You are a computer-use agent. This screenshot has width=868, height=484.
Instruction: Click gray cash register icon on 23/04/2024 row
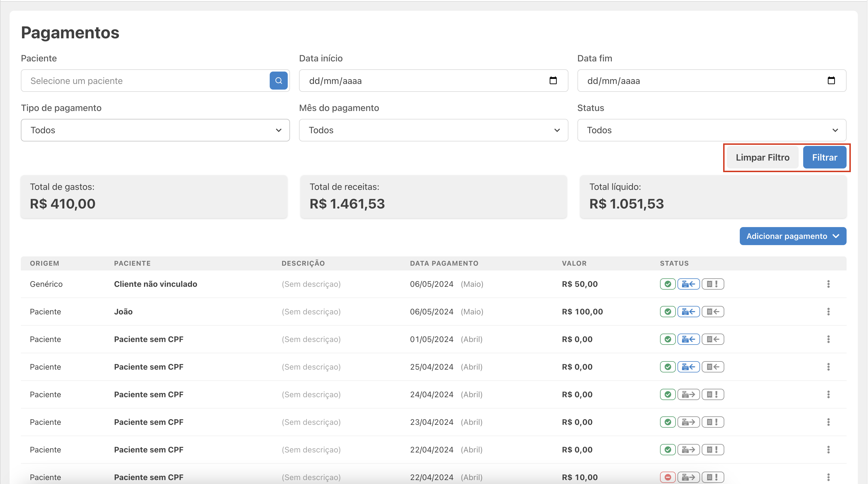tap(688, 422)
